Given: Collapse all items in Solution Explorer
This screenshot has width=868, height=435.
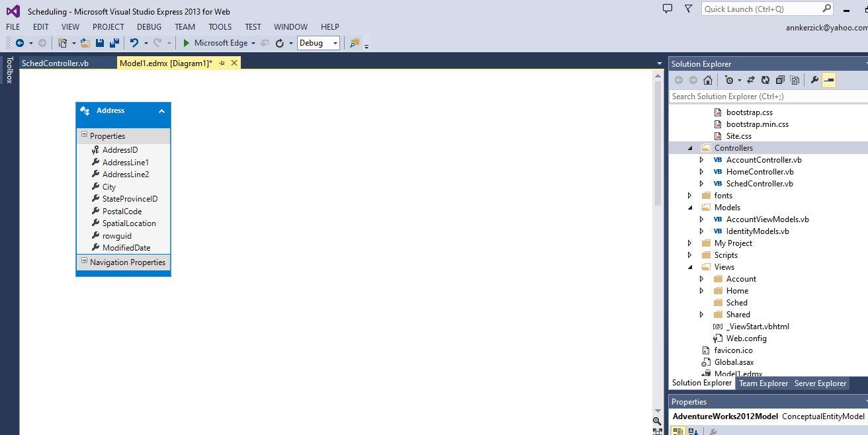Looking at the screenshot, I should point(779,79).
